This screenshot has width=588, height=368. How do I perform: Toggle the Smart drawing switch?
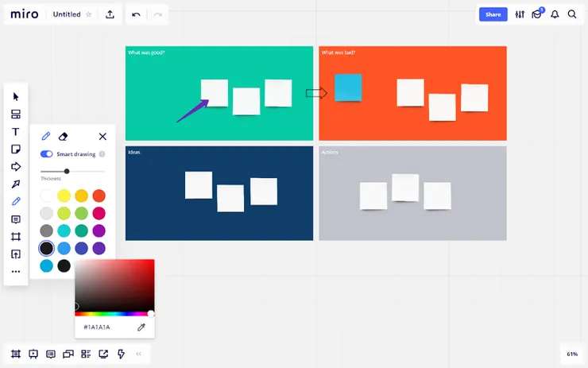(47, 154)
